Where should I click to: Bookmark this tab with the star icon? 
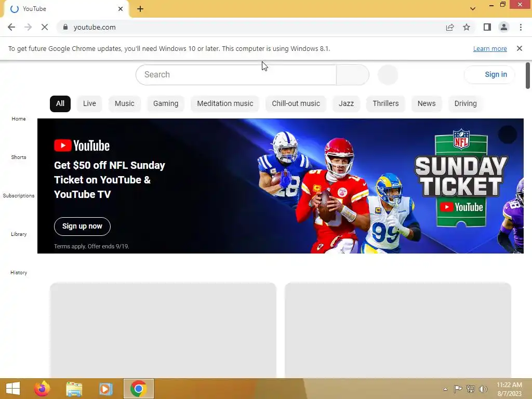click(467, 27)
